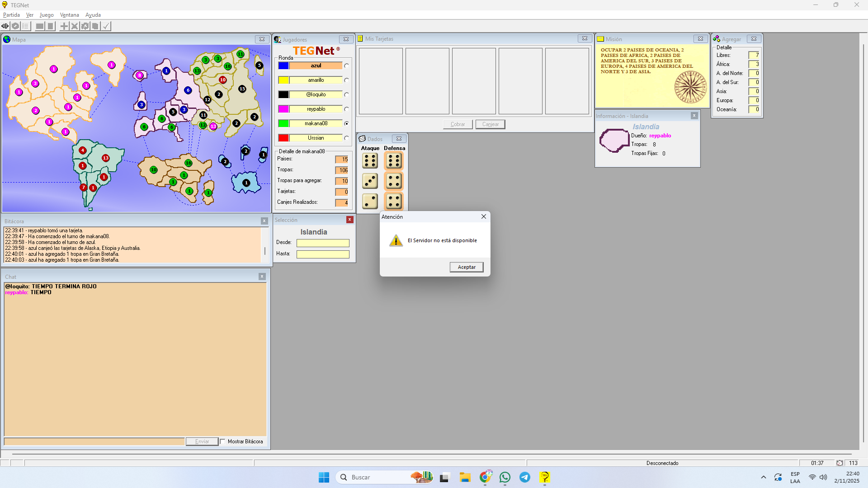Select the azul player radio button
Screen dimensions: 868x488
(x=346, y=66)
